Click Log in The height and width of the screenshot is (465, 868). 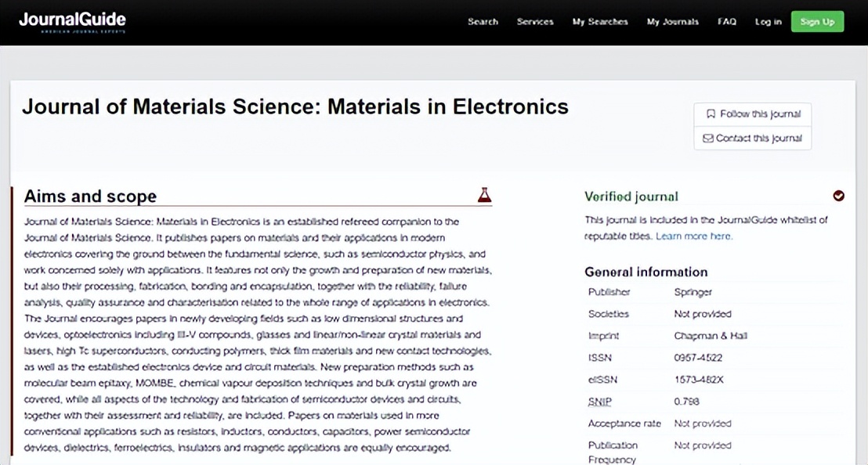click(x=769, y=22)
